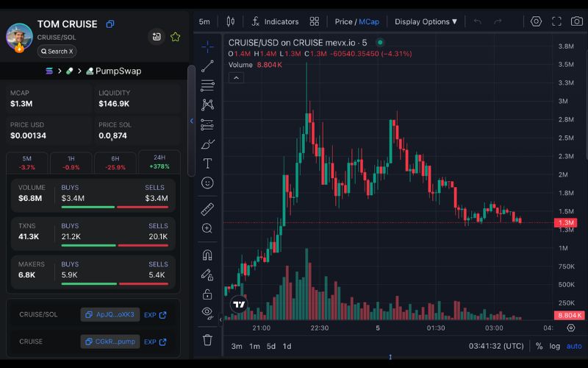Click the undo arrow
The height and width of the screenshot is (368, 588).
pos(477,21)
